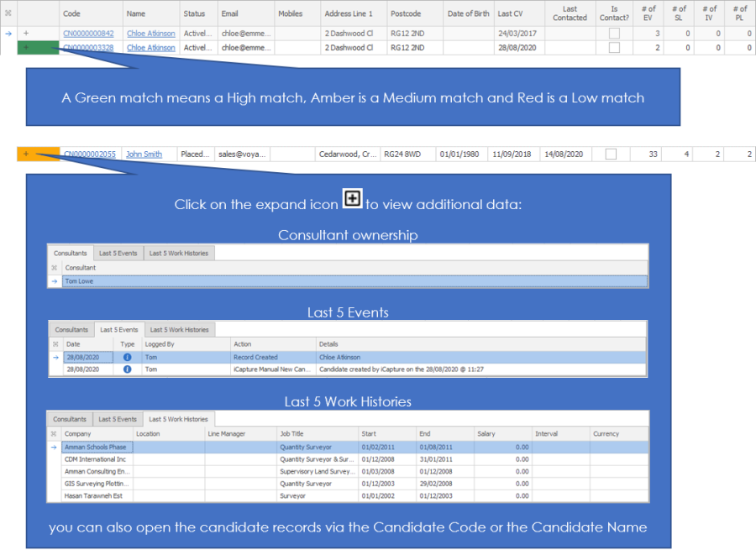Expand the CN0000000842 row with its plus
The width and height of the screenshot is (756, 550).
(26, 34)
